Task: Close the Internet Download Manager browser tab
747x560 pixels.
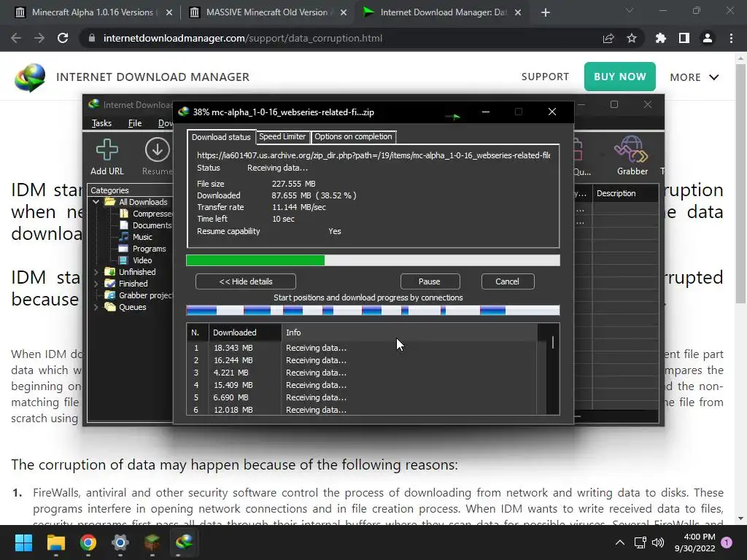Action: (519, 12)
